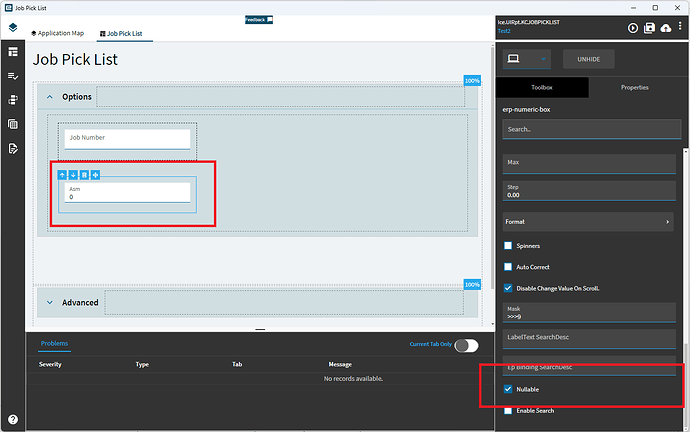This screenshot has width=690, height=432.
Task: Uncheck the Nullable checkbox
Action: [508, 389]
